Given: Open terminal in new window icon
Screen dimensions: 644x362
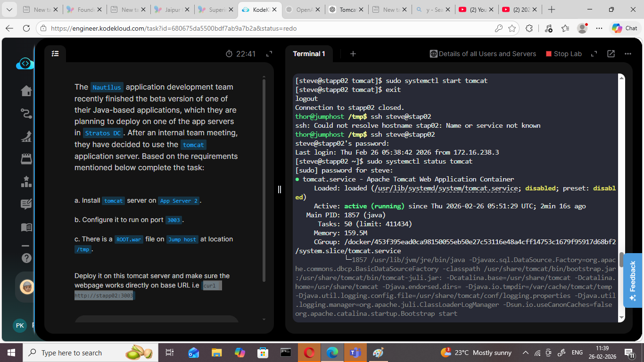Looking at the screenshot, I should [611, 54].
